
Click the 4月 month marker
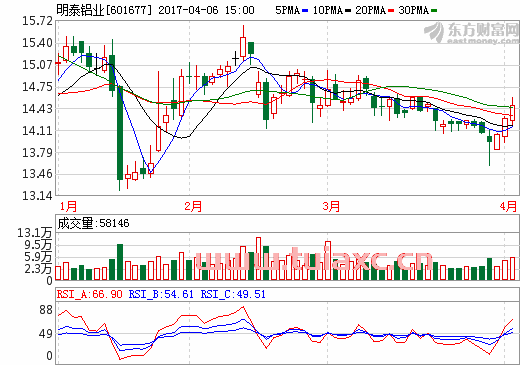[x=508, y=206]
